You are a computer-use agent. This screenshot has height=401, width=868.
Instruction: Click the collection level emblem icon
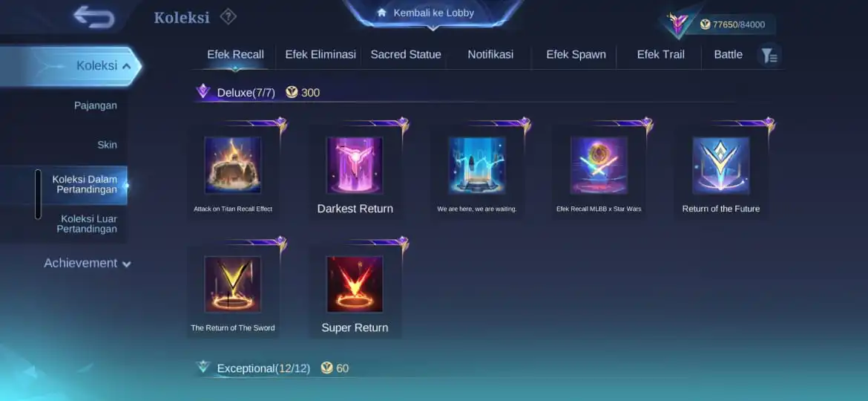click(677, 25)
